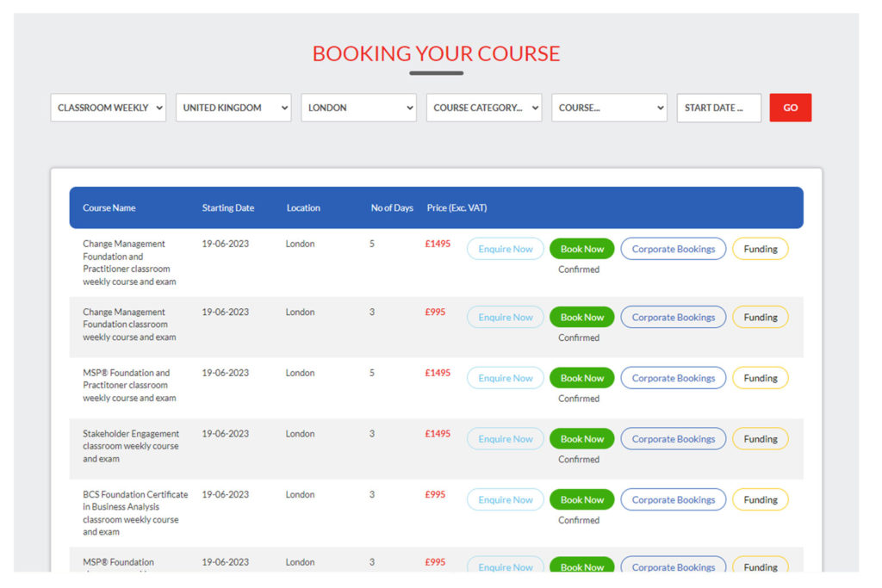Image resolution: width=882 pixels, height=588 pixels.
Task: Book Now for Change Management Foundation and Practitioner
Action: [x=582, y=249]
